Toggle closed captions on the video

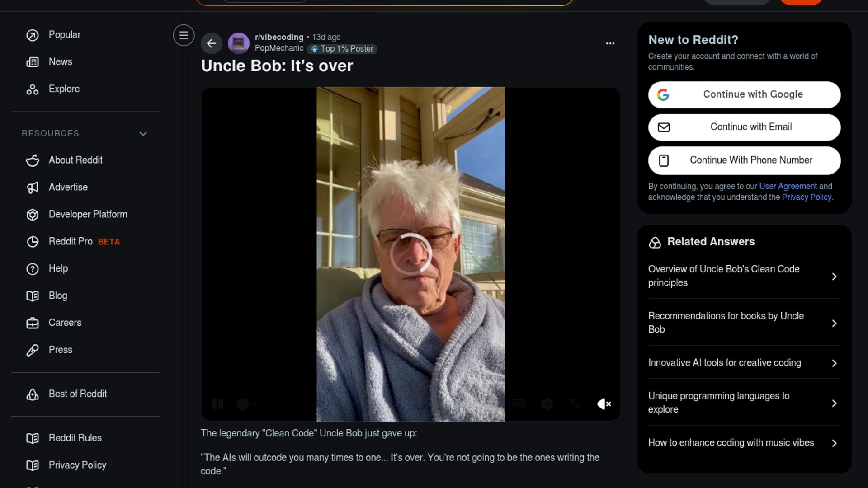coord(519,404)
